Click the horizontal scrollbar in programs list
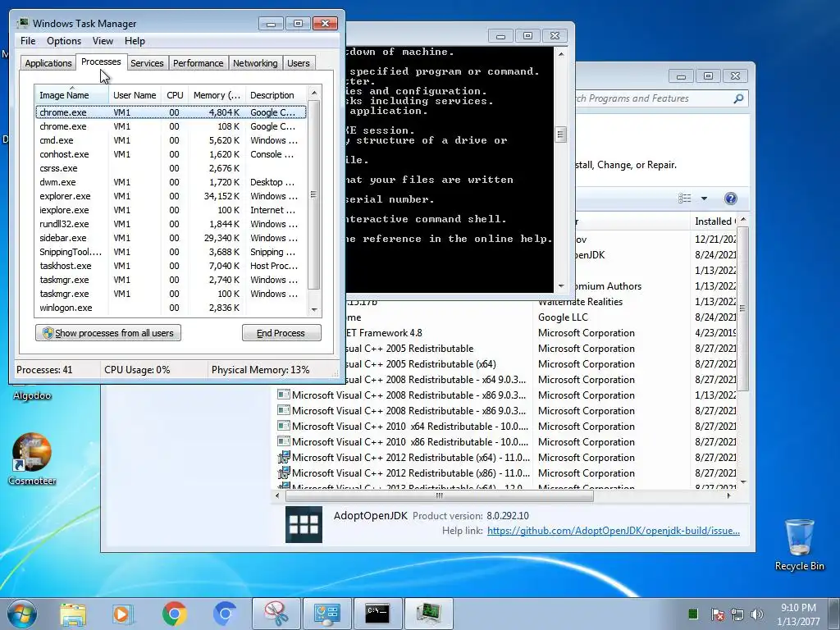 point(440,495)
